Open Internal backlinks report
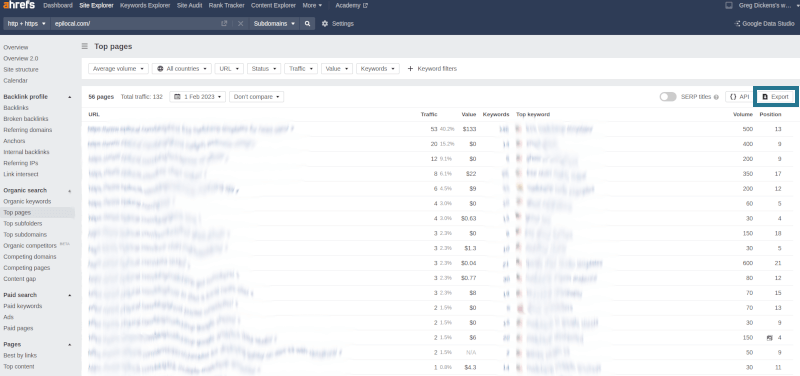The image size is (800, 376). coord(27,152)
